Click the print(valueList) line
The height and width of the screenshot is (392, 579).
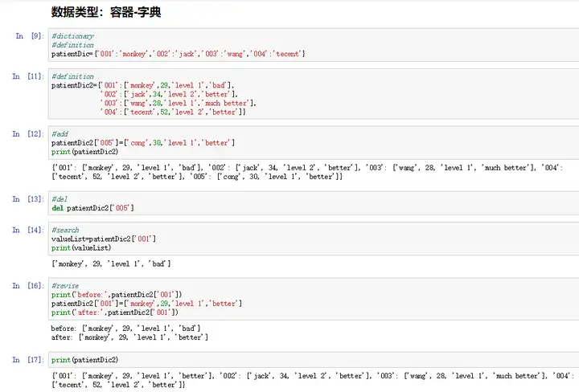[x=81, y=248]
